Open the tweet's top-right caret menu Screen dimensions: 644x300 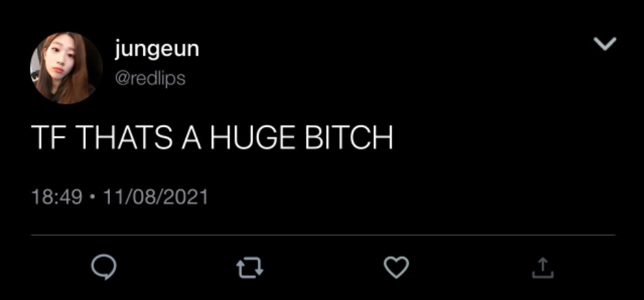pyautogui.click(x=605, y=43)
